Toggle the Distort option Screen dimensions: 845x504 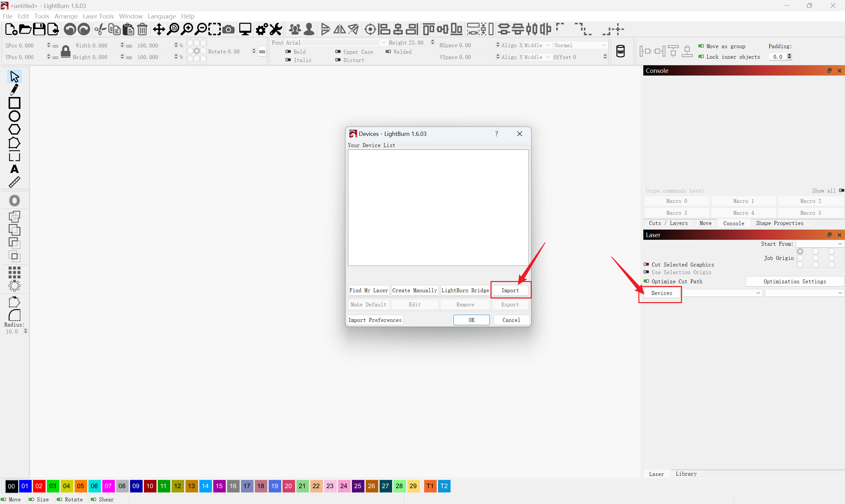tap(338, 60)
